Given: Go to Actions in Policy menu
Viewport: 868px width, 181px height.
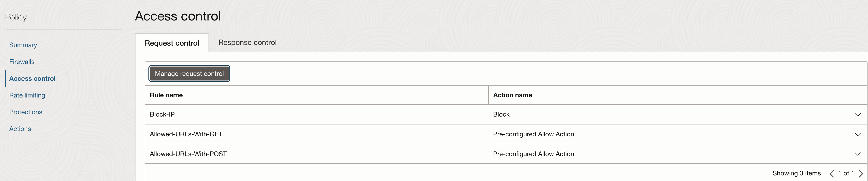Looking at the screenshot, I should tap(20, 129).
